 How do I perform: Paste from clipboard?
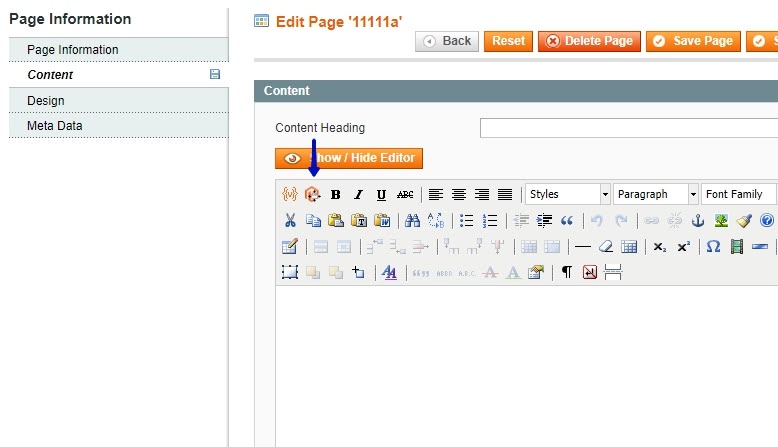coord(336,220)
